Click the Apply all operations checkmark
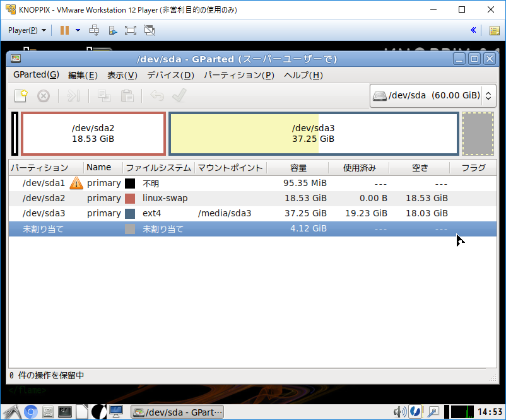 click(x=179, y=95)
